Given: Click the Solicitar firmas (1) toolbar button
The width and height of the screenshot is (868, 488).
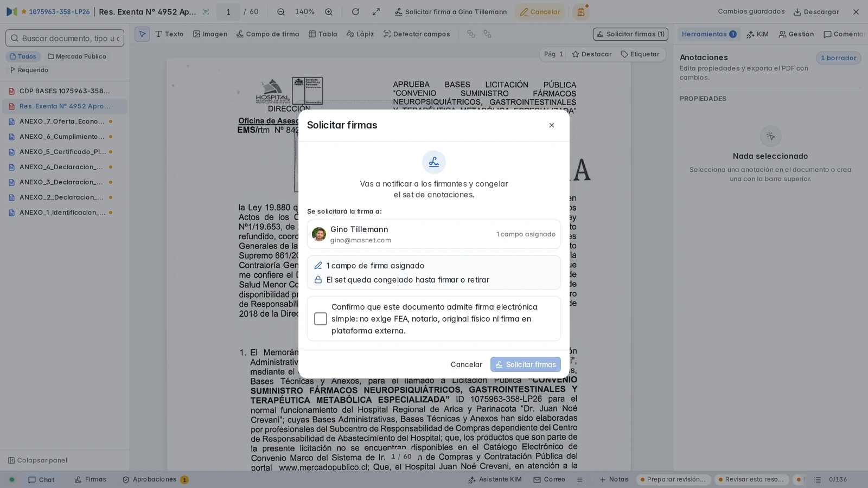Looking at the screenshot, I should pyautogui.click(x=630, y=34).
